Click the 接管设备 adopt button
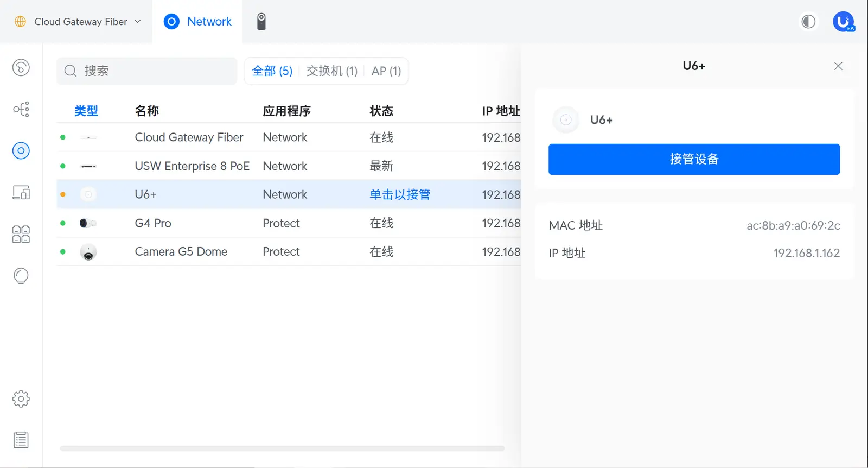 [694, 159]
